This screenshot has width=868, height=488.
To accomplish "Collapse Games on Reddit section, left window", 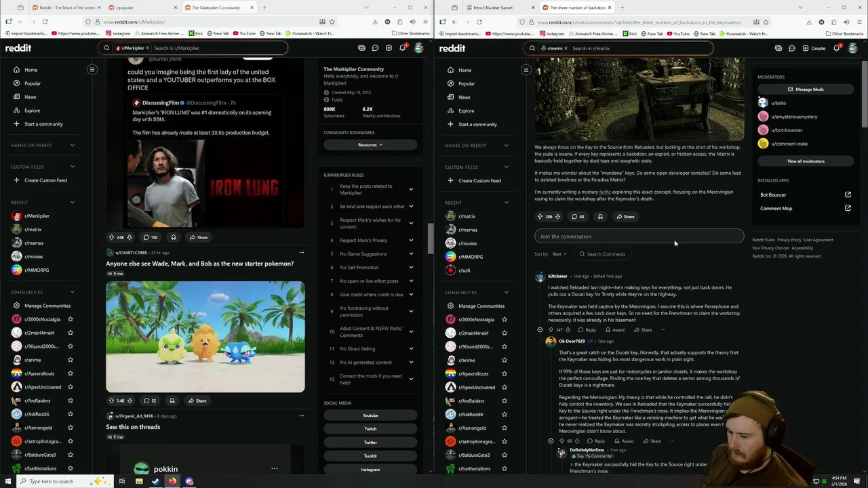I will (73, 145).
